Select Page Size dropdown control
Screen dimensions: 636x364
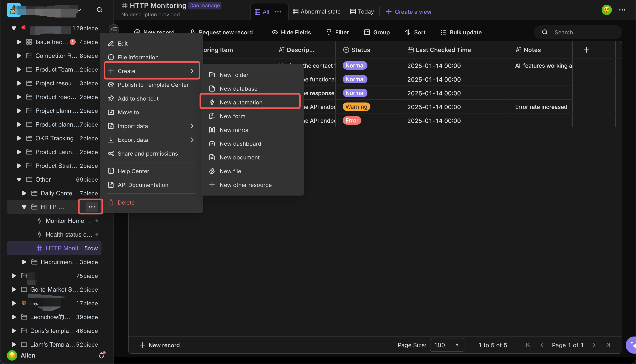pos(446,345)
